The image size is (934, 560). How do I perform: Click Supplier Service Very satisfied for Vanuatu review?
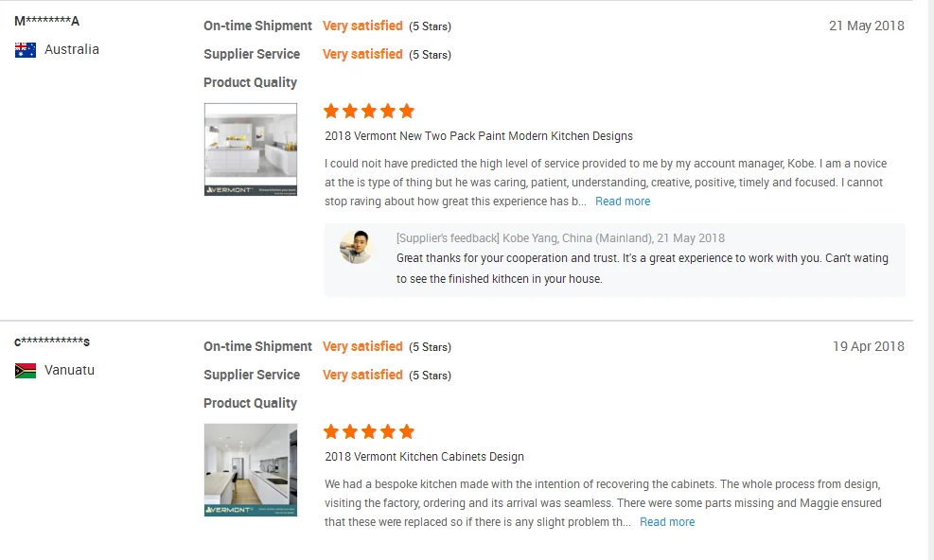coord(362,375)
